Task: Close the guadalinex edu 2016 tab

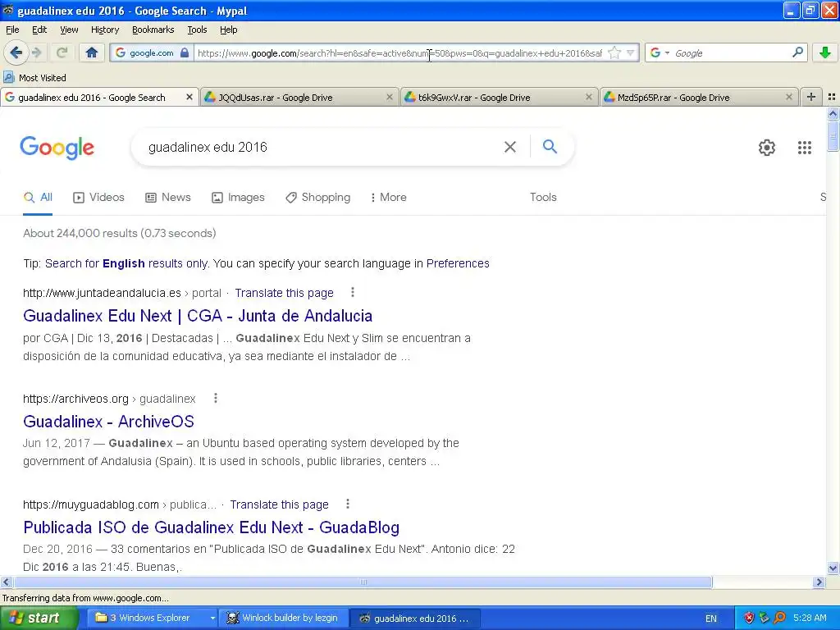Action: [189, 97]
